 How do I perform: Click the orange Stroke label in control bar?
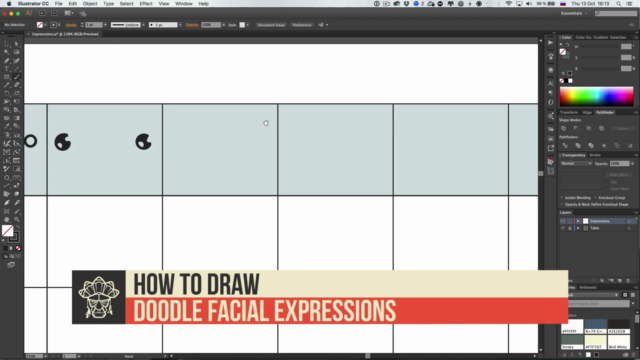pyautogui.click(x=71, y=25)
